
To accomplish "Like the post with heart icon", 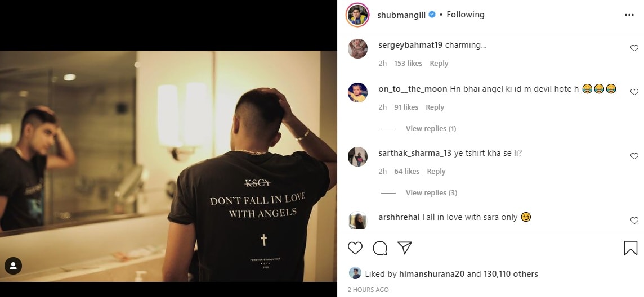I will tap(355, 247).
